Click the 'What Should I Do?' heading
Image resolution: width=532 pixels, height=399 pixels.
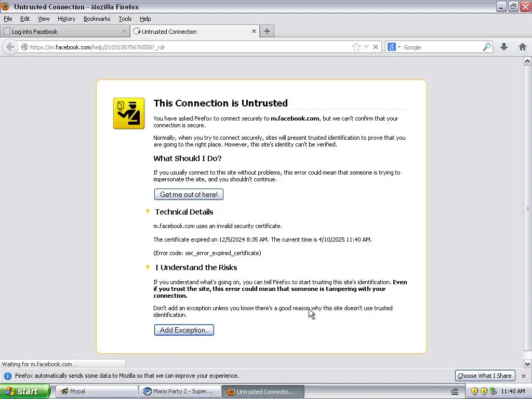(x=187, y=158)
